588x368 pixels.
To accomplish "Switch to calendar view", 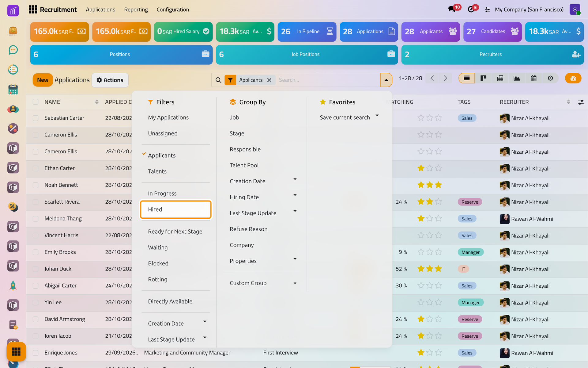I will coord(533,78).
